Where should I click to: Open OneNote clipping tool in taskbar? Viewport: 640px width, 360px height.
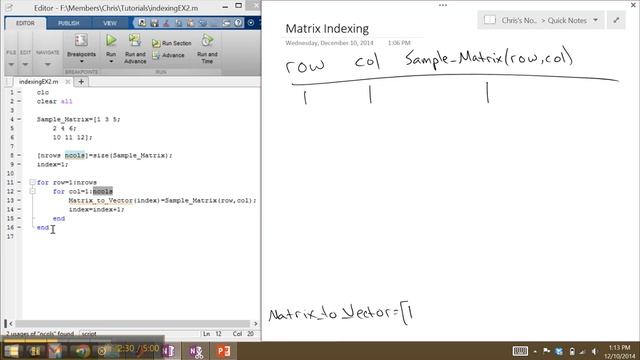(196, 351)
